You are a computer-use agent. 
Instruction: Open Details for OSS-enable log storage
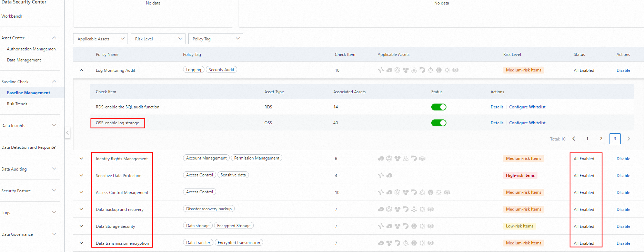[x=497, y=123]
